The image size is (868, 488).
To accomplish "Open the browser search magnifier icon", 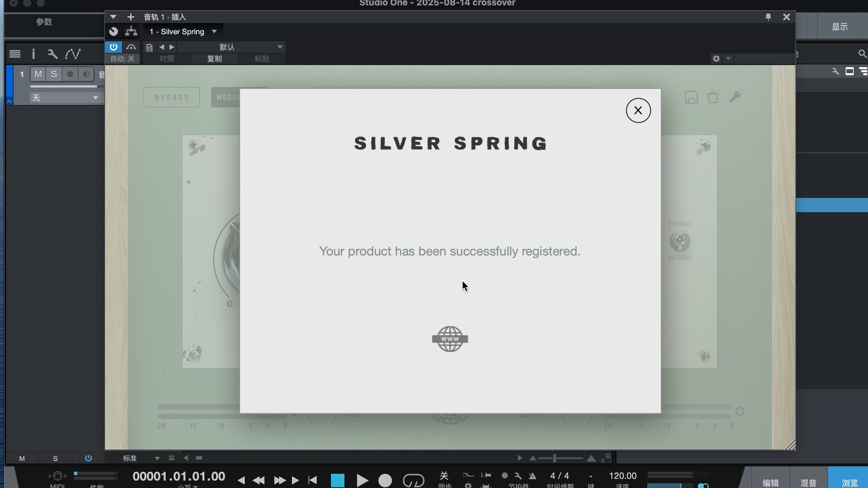I will tap(862, 54).
